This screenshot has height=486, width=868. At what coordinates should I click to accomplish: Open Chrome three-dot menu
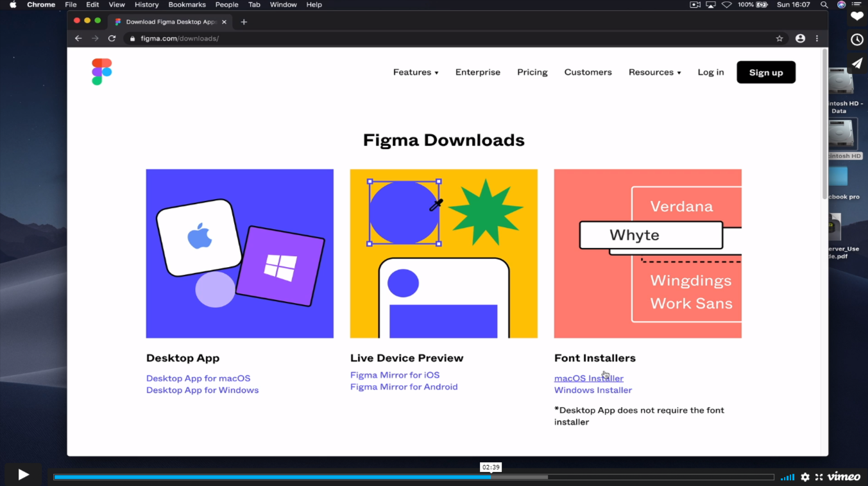point(817,39)
